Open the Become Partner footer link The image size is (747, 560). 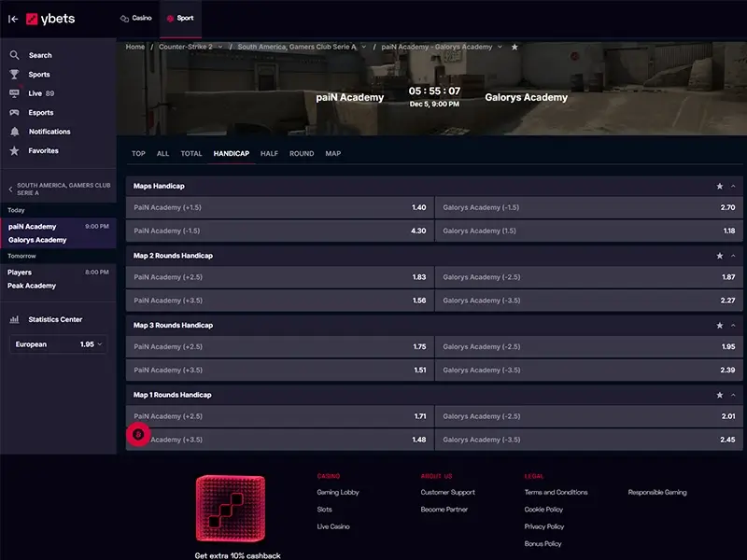tap(444, 510)
